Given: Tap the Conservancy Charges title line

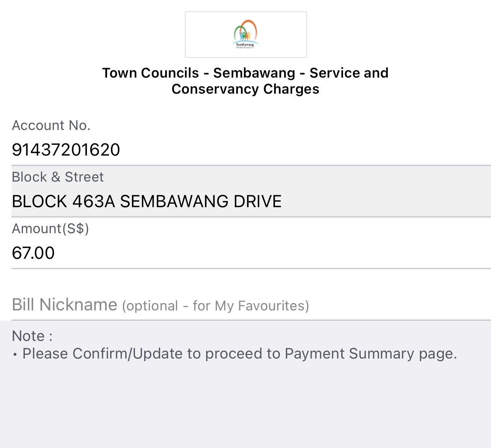Looking at the screenshot, I should click(245, 89).
